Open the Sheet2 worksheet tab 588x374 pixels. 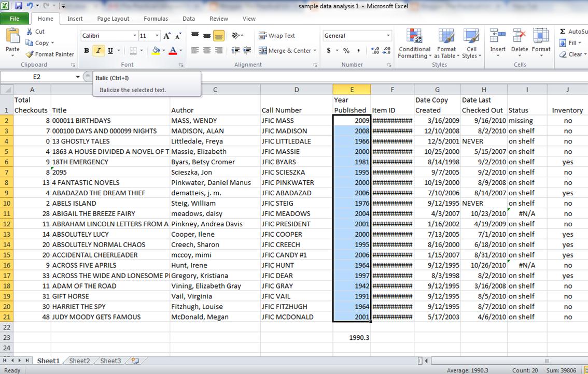click(79, 361)
